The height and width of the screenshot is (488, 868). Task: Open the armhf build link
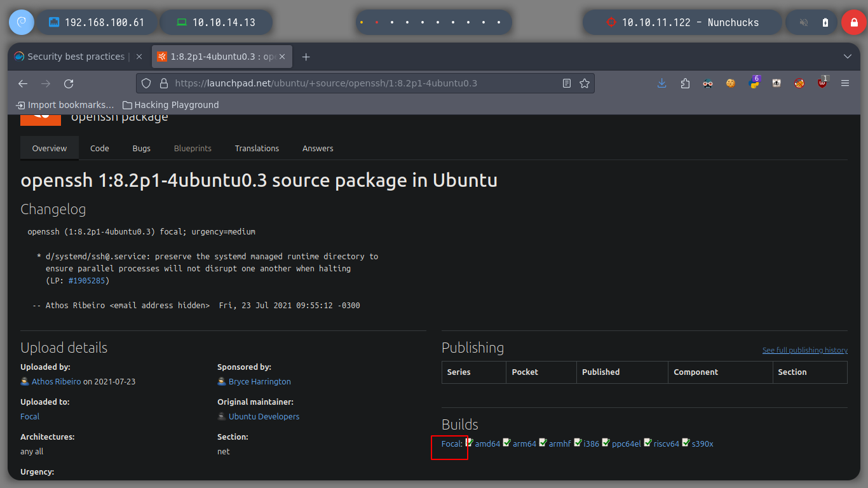tap(560, 444)
